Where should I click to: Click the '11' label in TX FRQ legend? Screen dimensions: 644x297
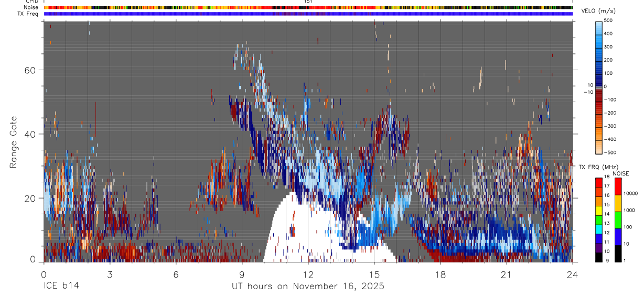coord(607,243)
